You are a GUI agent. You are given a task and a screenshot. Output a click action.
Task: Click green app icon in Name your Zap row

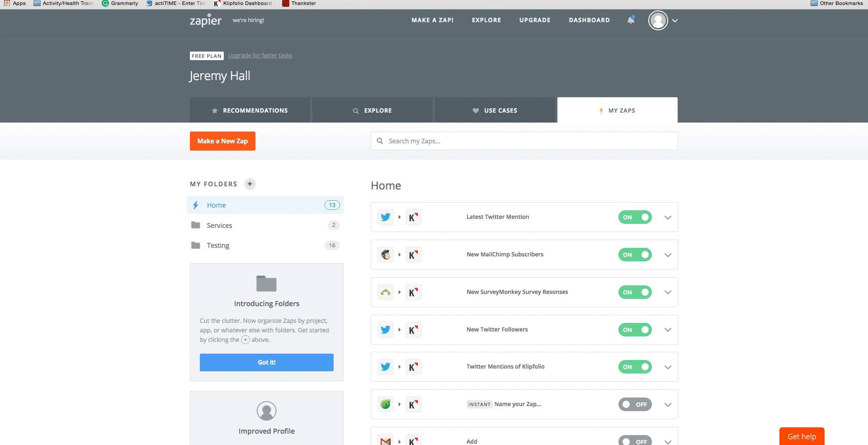[386, 404]
